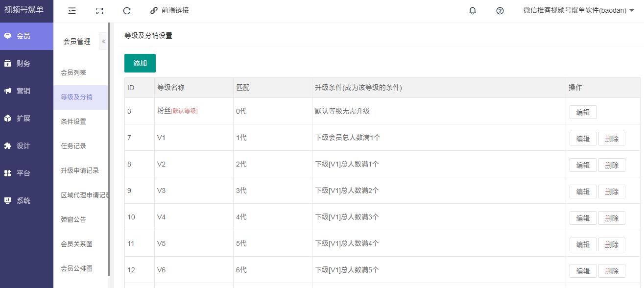Expand the baodan account dropdown

pyautogui.click(x=579, y=11)
